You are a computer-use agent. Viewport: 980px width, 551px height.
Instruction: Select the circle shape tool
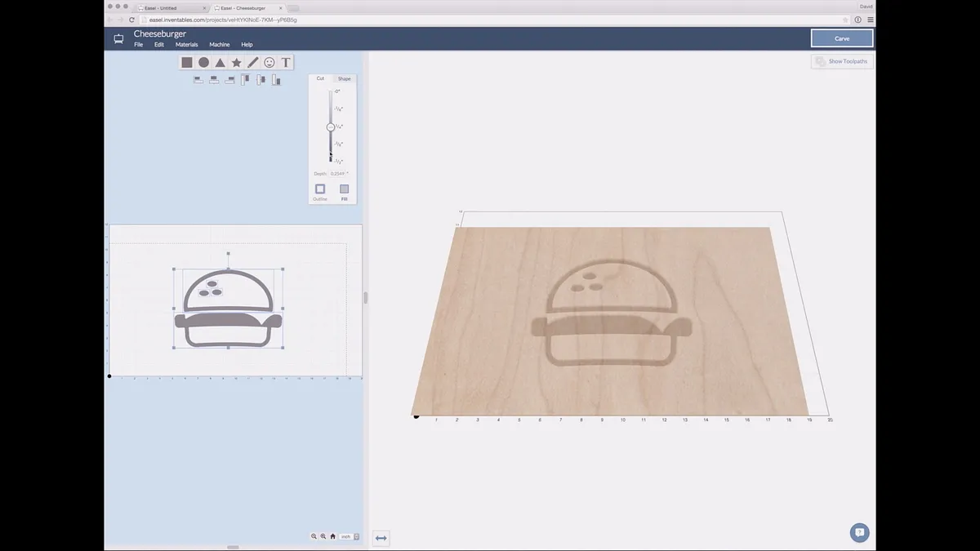click(x=203, y=63)
